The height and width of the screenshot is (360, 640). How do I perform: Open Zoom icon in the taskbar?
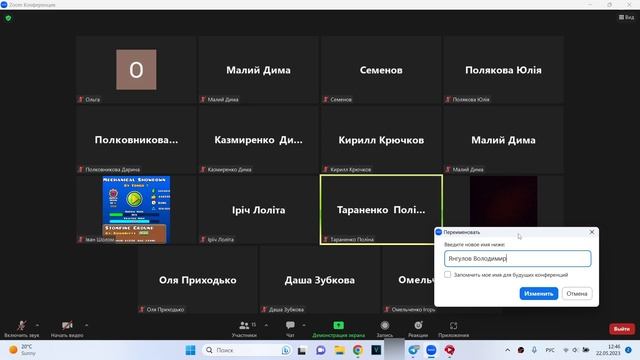(431, 350)
